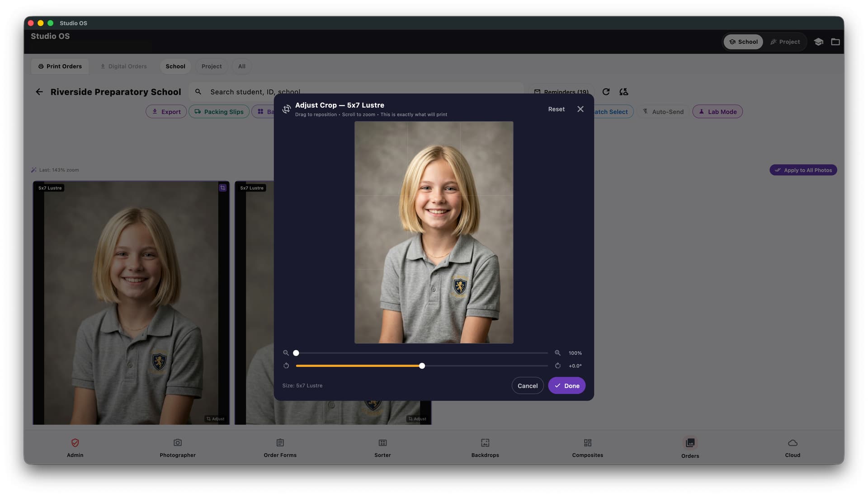The width and height of the screenshot is (868, 496).
Task: Click the student search field
Action: click(316, 92)
